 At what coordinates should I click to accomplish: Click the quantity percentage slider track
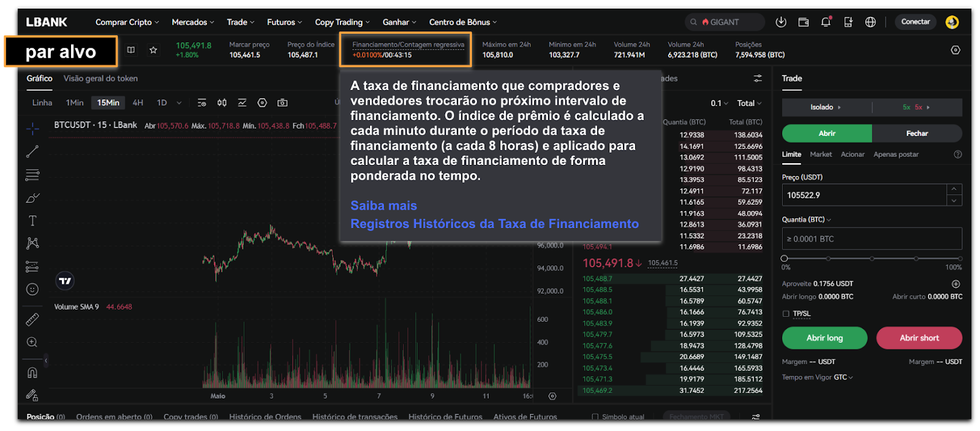click(872, 259)
